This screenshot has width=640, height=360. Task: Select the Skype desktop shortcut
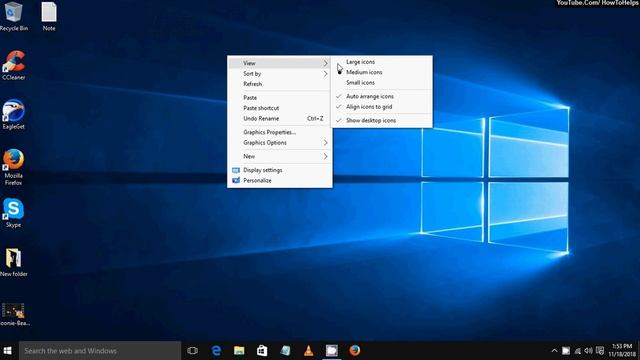13,213
